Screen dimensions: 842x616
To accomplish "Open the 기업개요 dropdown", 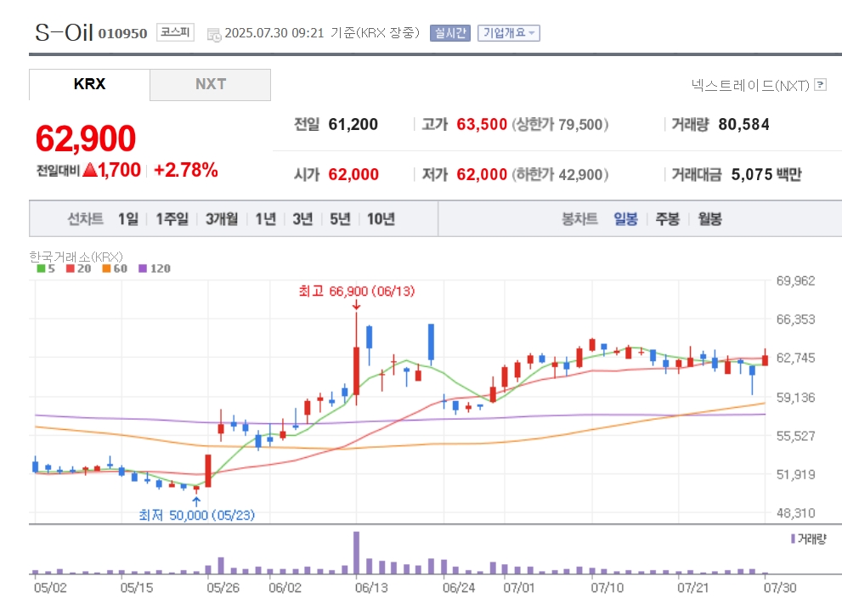I will (x=509, y=33).
